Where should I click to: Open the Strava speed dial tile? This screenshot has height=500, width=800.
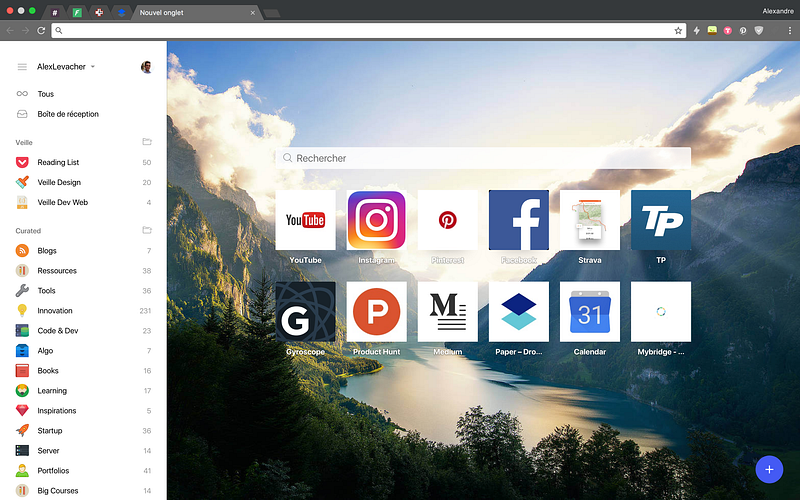tap(590, 220)
